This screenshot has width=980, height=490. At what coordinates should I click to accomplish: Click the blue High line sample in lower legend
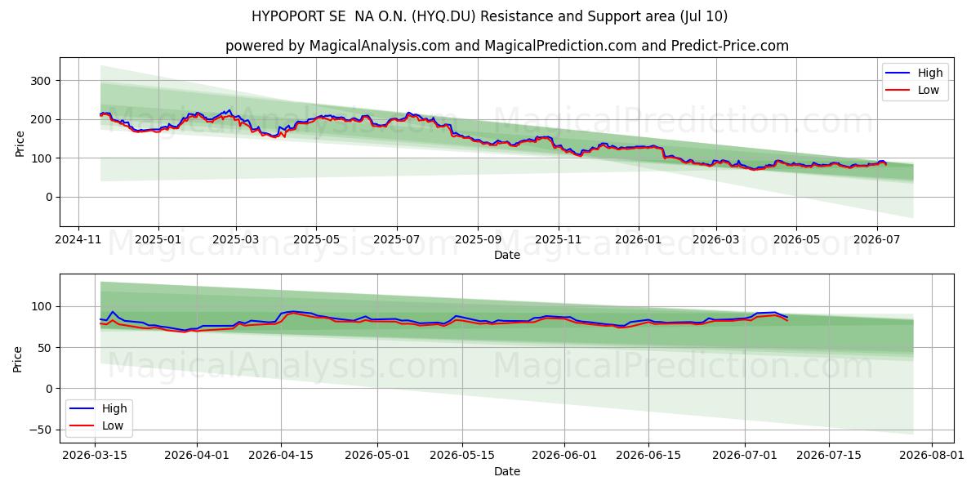point(82,409)
